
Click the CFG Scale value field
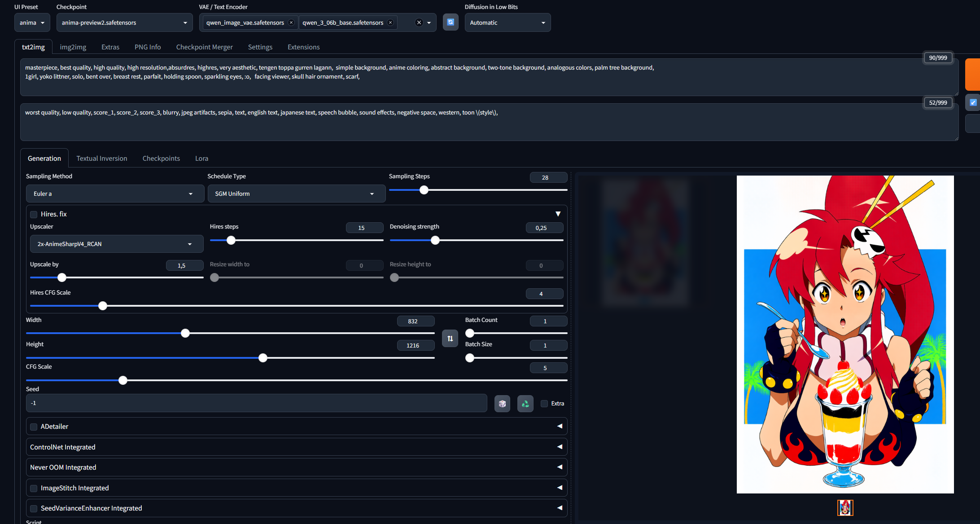tap(548, 368)
